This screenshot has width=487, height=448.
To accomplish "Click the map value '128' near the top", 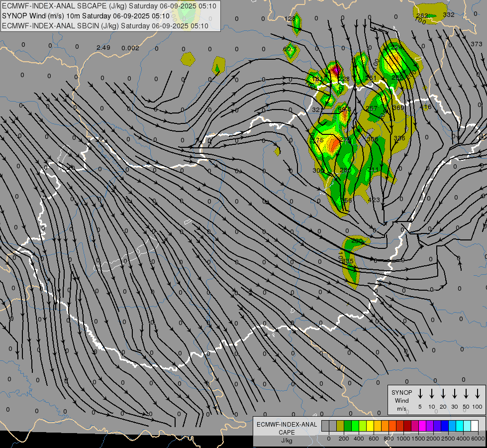I will pyautogui.click(x=290, y=18).
